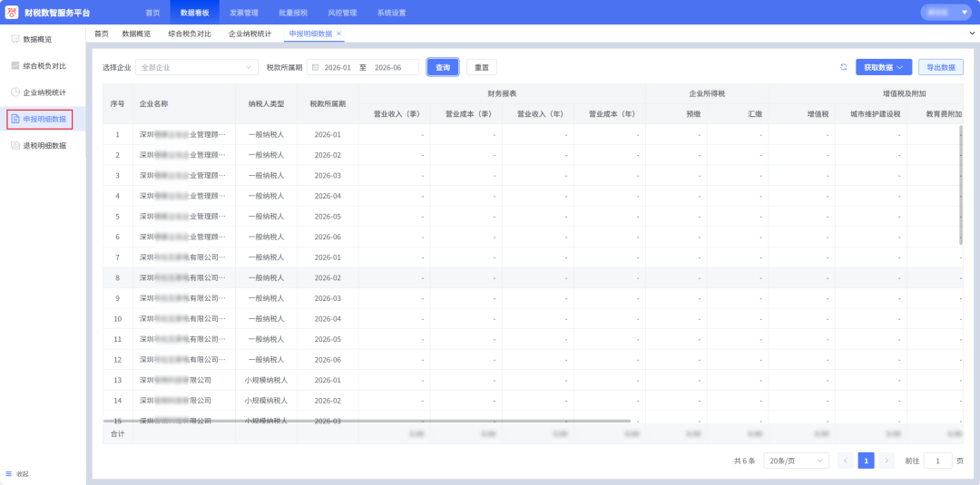
Task: Open 综合税负对比 in the sidebar
Action: (x=43, y=65)
